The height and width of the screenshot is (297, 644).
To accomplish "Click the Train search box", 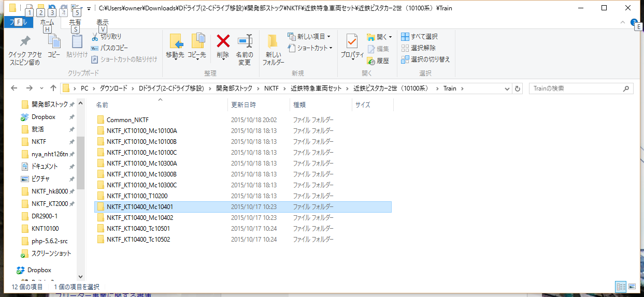I will click(x=581, y=88).
